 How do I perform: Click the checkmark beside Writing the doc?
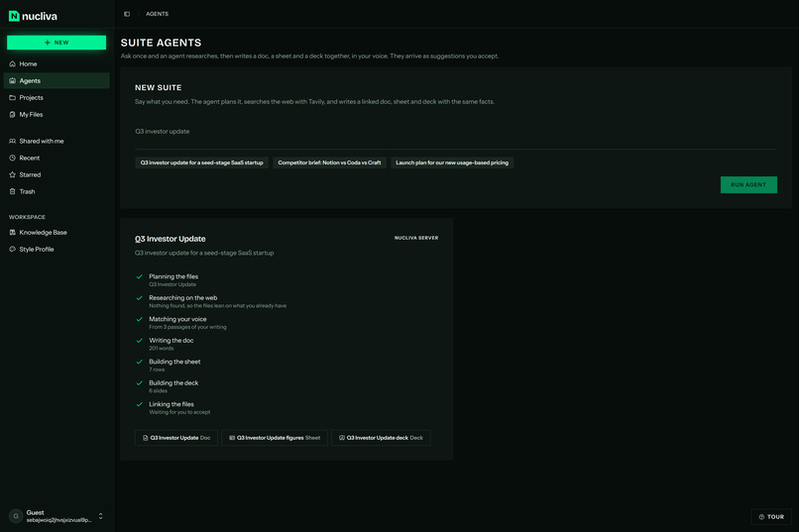(x=139, y=340)
